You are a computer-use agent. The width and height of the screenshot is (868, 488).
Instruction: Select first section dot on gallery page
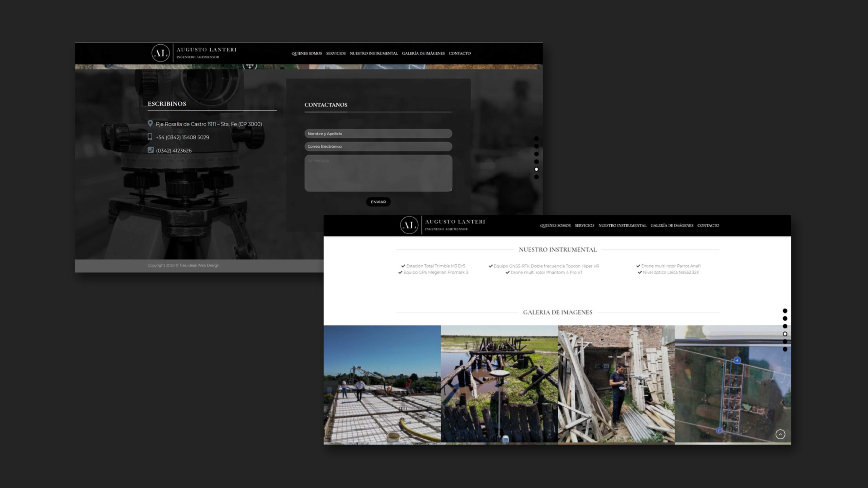[785, 311]
